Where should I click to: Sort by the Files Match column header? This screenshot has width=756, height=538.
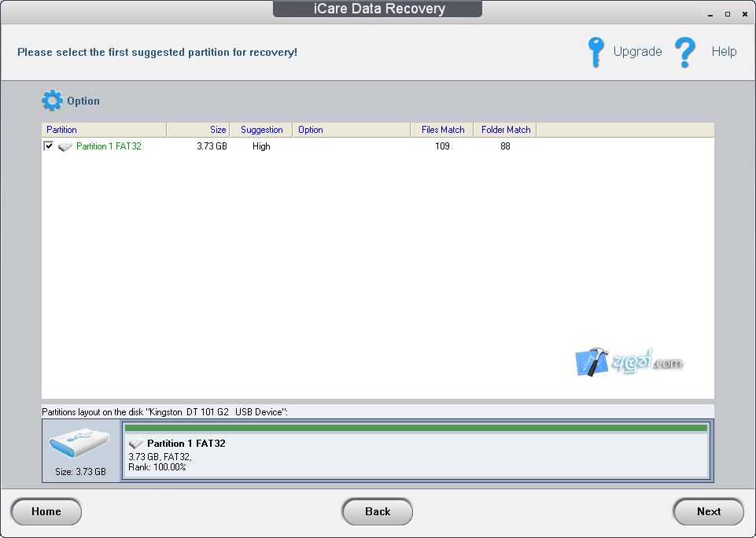[x=442, y=130]
